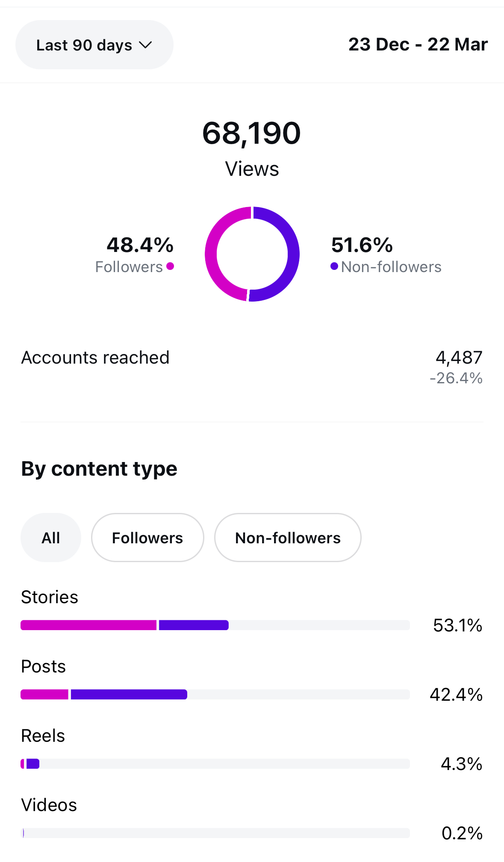The width and height of the screenshot is (504, 862).
Task: Click the 51.6% Non-followers percentage
Action: pyautogui.click(x=362, y=245)
